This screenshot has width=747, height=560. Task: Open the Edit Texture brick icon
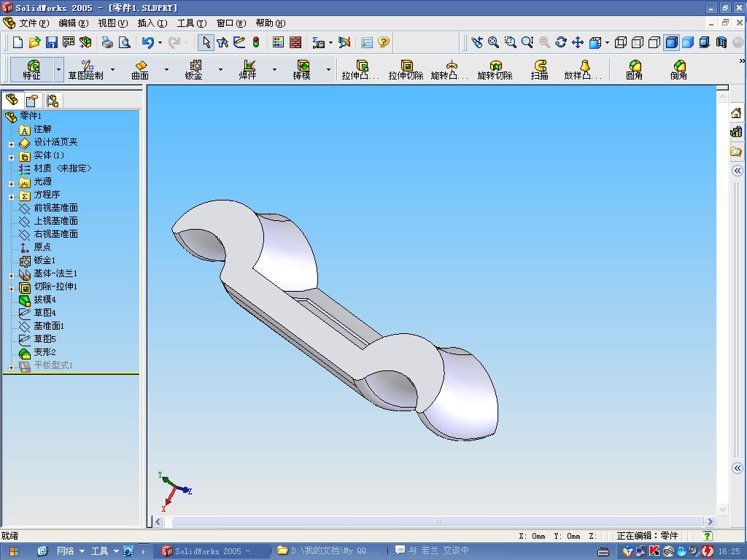295,42
